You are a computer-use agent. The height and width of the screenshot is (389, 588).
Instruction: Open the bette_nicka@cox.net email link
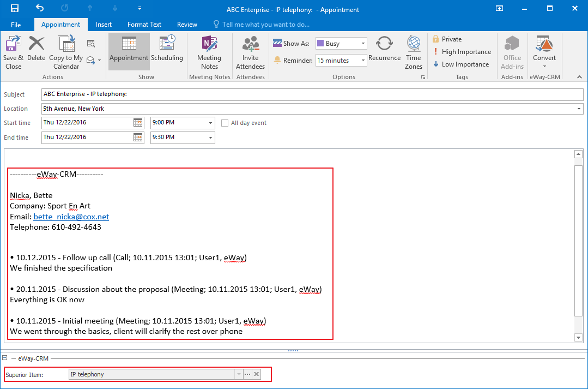(71, 217)
